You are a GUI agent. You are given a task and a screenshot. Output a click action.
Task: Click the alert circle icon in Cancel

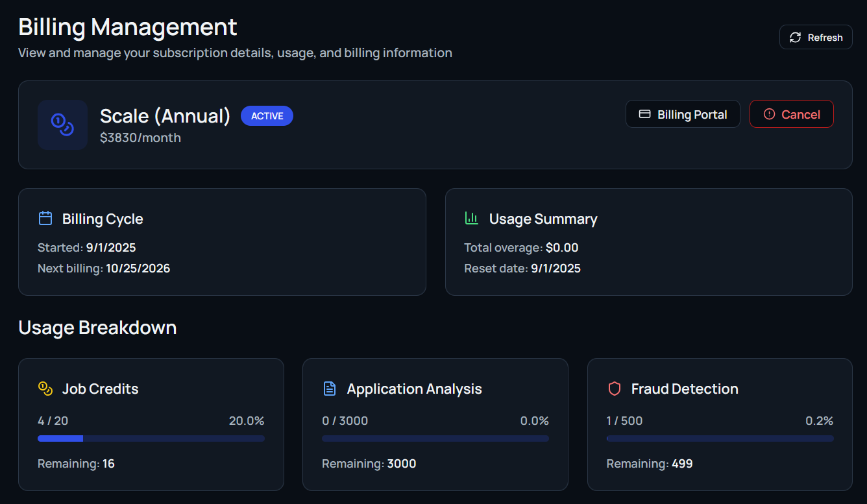[769, 114]
